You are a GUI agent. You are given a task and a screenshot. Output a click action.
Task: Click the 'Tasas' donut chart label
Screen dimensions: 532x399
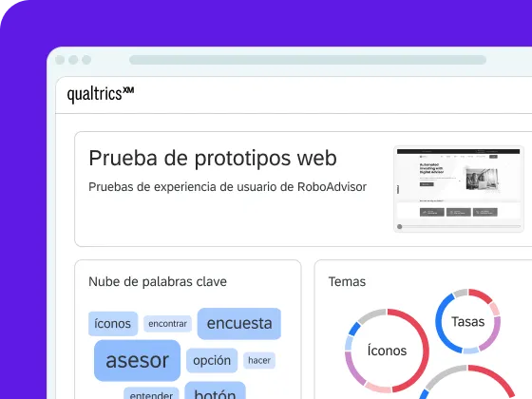[467, 321]
